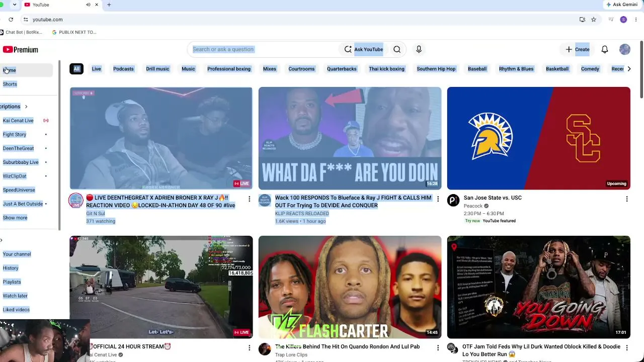Viewport: 644px width, 362px height.
Task: Click the install app icon in address bar
Action: click(582, 20)
